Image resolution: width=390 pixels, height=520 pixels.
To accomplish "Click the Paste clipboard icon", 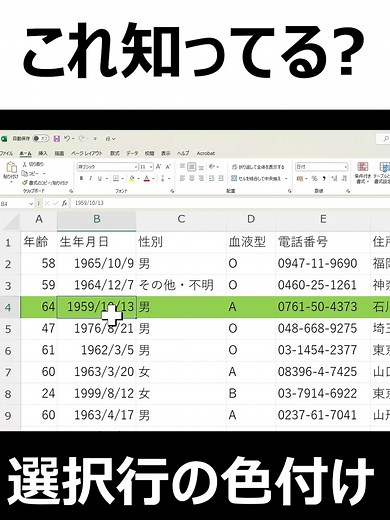I will coord(11,167).
